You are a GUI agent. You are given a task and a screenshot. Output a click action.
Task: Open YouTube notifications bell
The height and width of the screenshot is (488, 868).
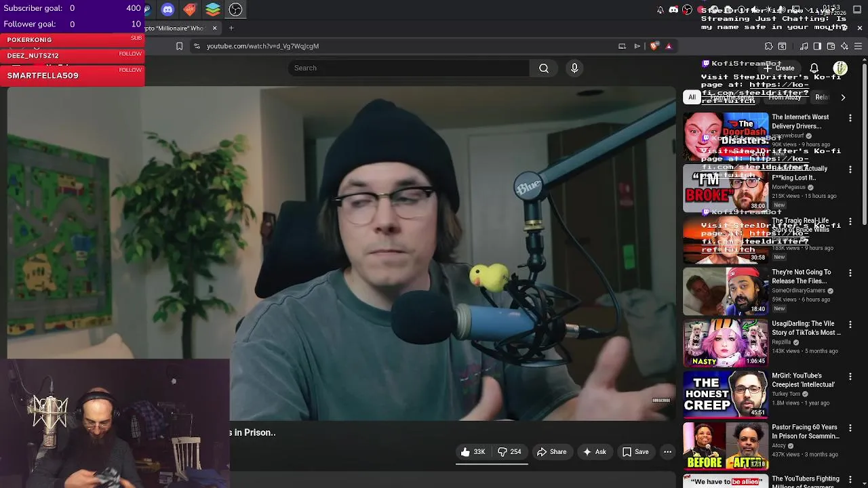814,68
